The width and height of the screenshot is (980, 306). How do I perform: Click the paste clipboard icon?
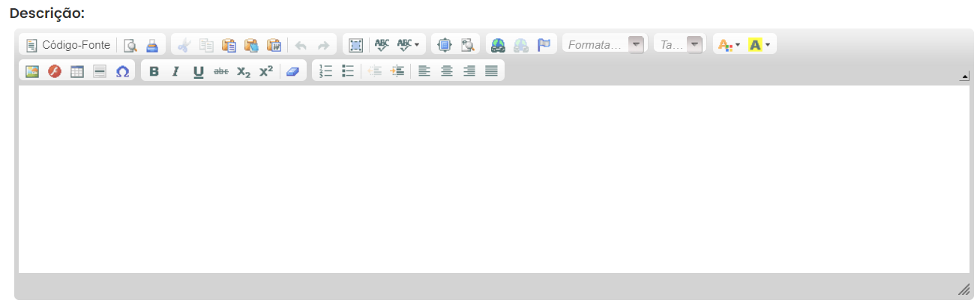(x=229, y=45)
